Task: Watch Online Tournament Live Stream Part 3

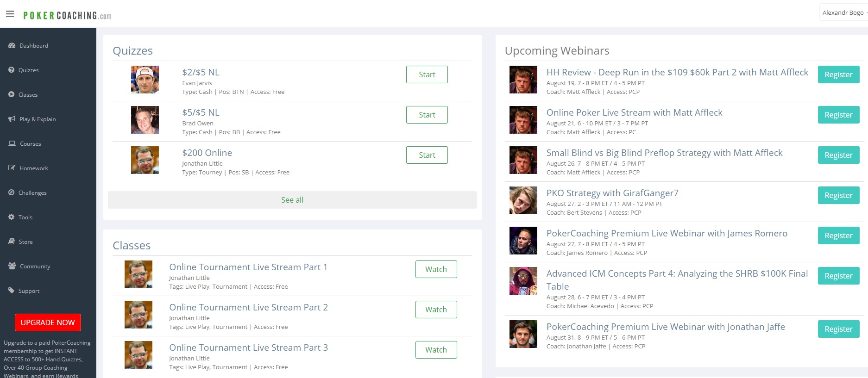Action: (436, 350)
